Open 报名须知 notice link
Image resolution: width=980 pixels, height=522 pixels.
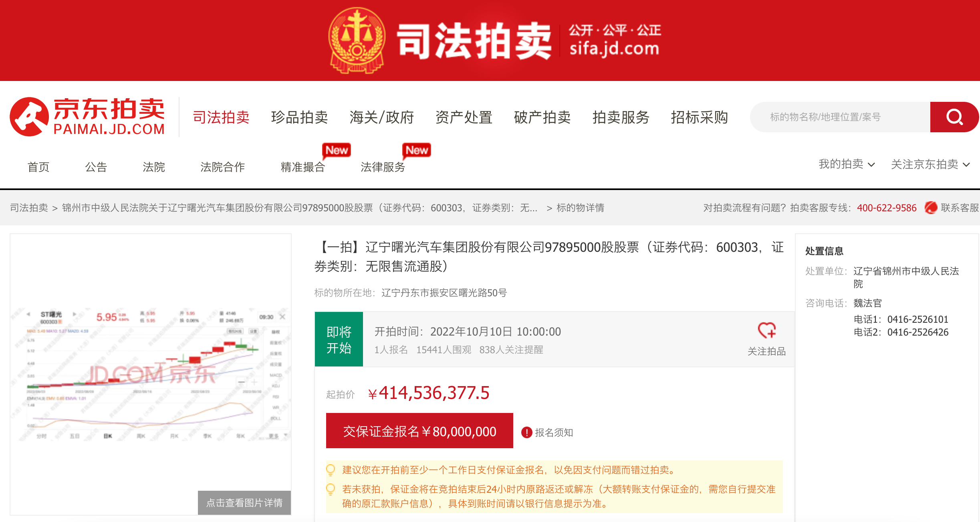tap(554, 433)
